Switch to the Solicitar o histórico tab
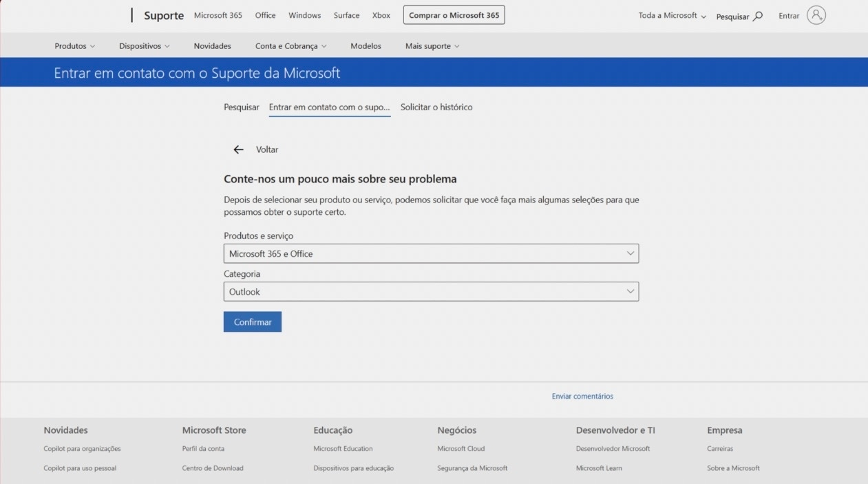 point(436,107)
